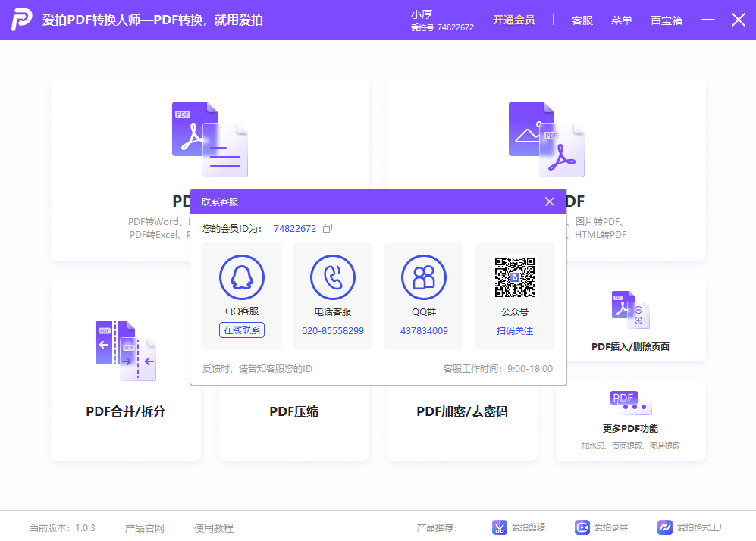756x541 pixels.
Task: Click 加水印、页面提取、图片提取 description
Action: 631,446
